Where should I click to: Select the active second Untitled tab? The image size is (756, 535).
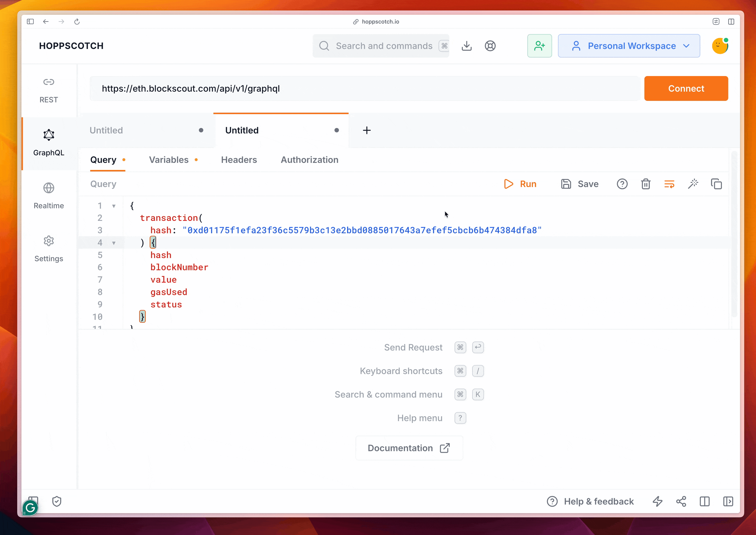281,130
